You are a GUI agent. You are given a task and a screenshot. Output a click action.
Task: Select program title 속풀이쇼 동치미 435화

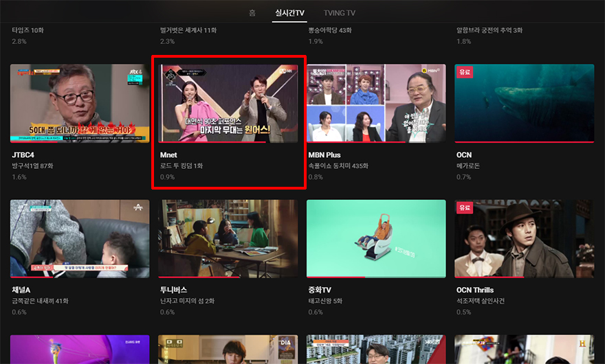pyautogui.click(x=338, y=166)
